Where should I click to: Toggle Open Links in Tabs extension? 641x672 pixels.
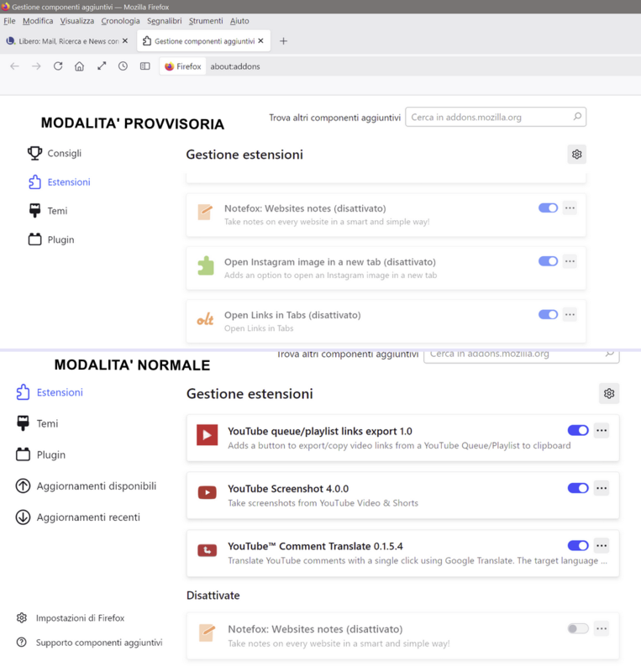(548, 314)
